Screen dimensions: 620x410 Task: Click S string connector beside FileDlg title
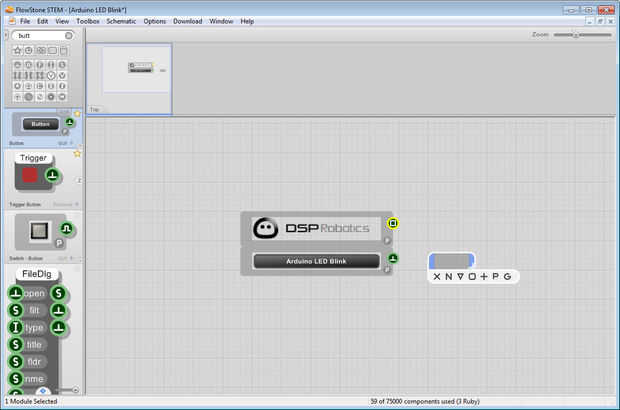(x=16, y=344)
